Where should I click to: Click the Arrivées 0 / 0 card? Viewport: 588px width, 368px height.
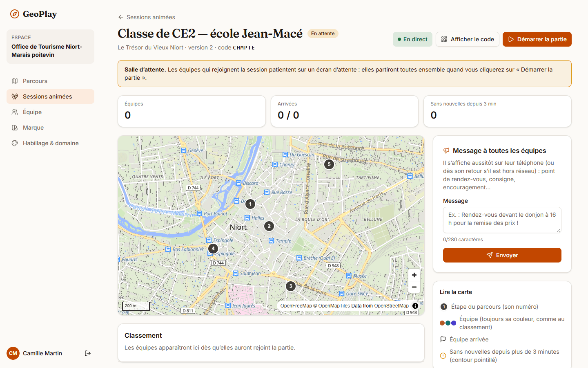tap(345, 111)
